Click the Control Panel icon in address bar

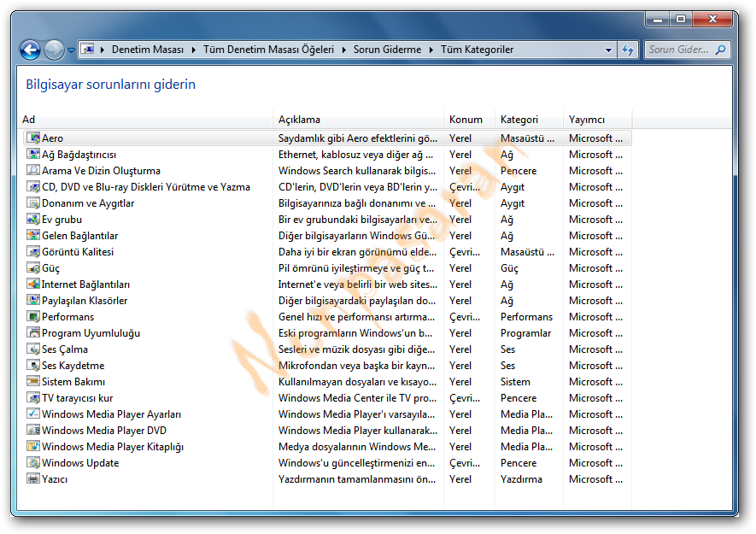(x=87, y=50)
